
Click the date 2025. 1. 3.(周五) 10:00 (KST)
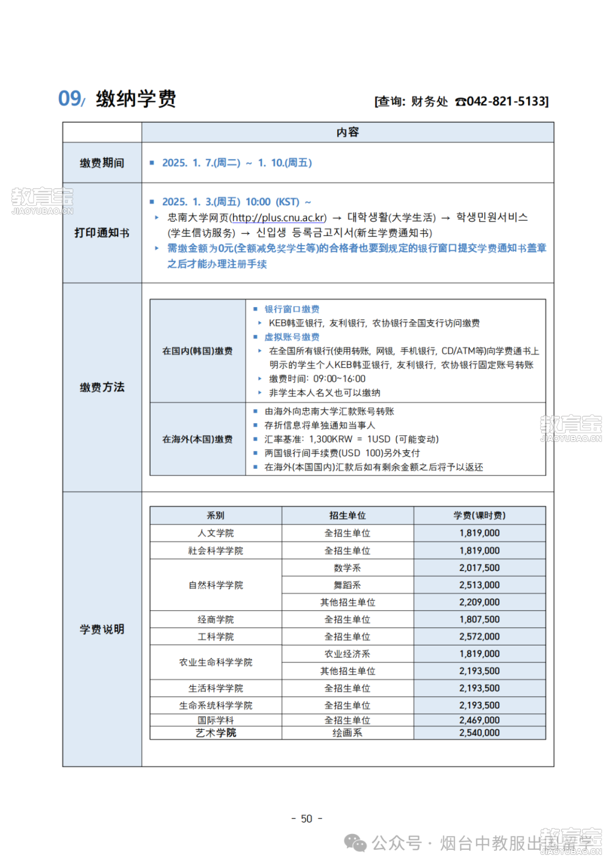(231, 202)
